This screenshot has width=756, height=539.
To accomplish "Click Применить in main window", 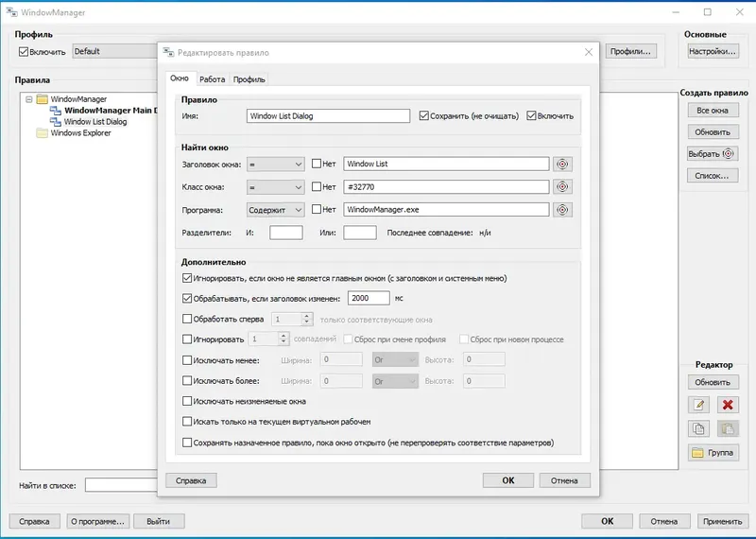I will [722, 521].
